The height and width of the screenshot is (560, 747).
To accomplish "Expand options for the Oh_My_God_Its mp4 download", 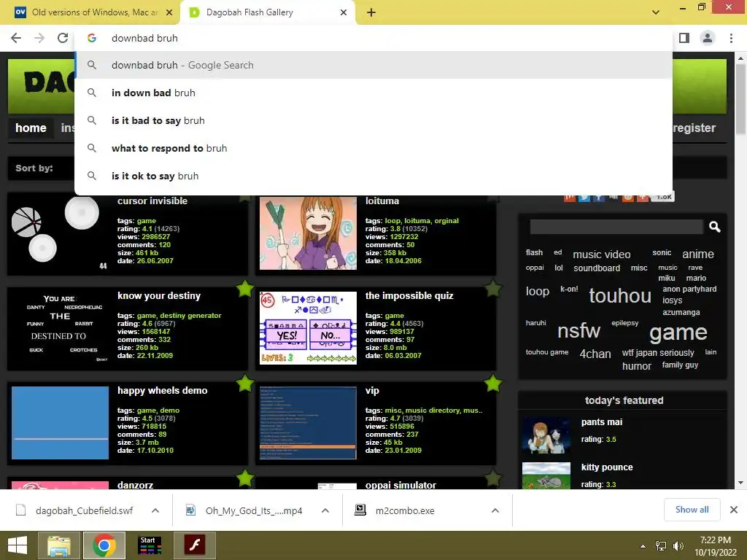I will pyautogui.click(x=325, y=510).
